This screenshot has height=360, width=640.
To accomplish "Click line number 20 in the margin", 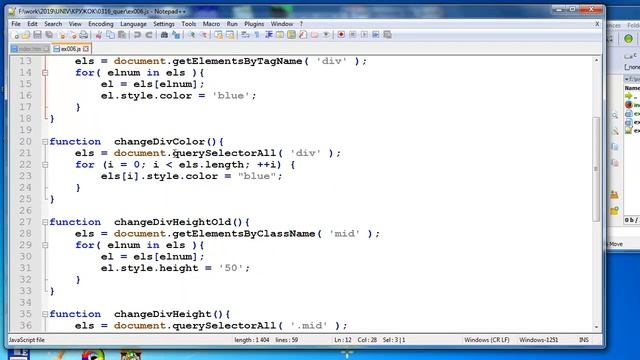I will pos(25,142).
